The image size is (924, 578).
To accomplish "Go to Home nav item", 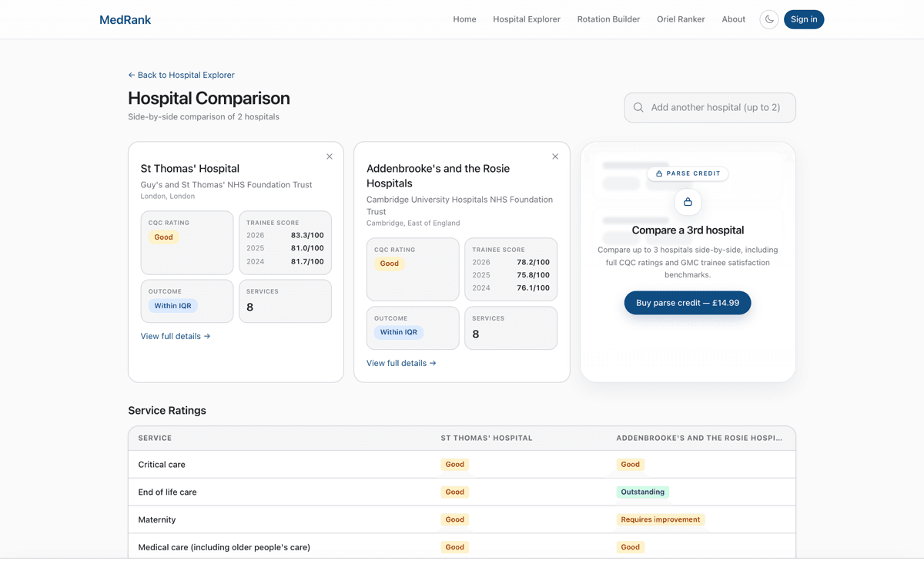I will tap(464, 19).
